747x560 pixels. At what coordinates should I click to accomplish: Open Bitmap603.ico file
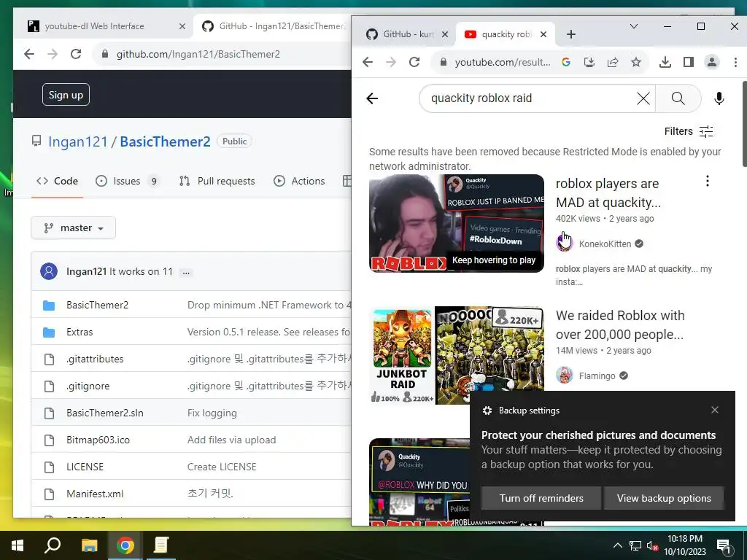pos(98,440)
